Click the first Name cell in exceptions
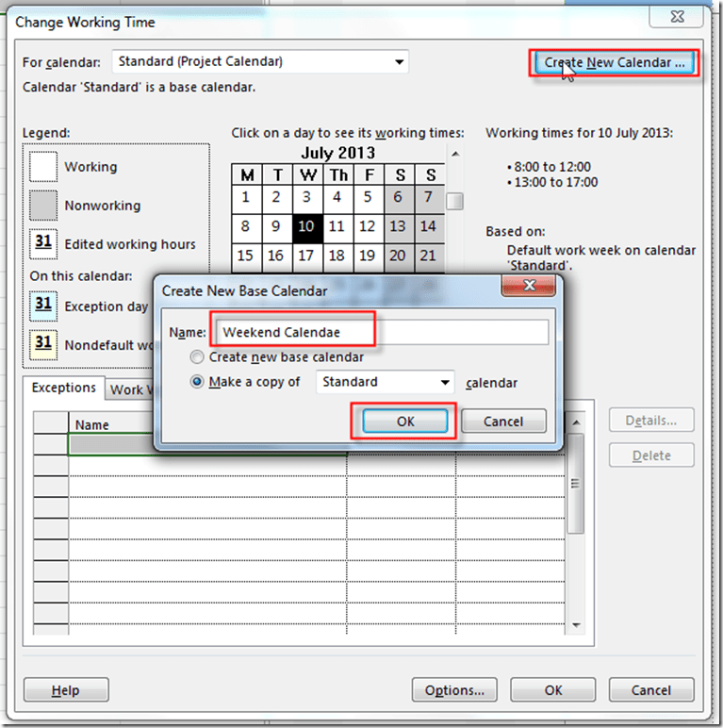This screenshot has height=728, width=723. click(x=109, y=444)
